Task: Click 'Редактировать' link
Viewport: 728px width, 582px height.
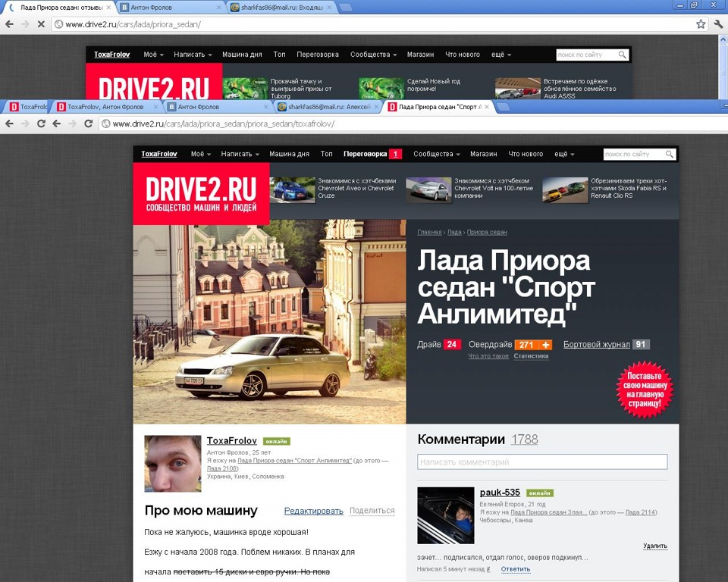Action: (313, 511)
